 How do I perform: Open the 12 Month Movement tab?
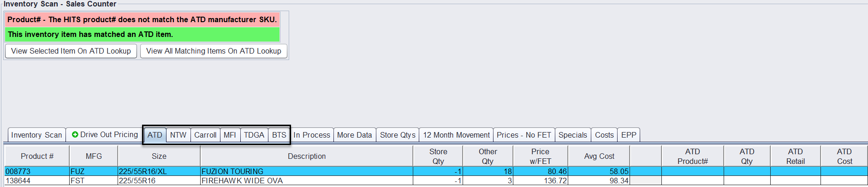point(456,135)
